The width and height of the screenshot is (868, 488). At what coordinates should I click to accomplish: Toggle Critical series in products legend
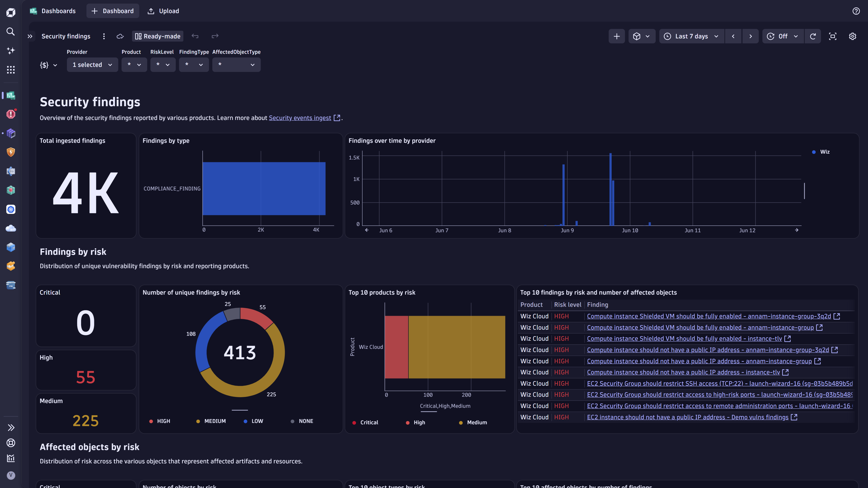(x=365, y=422)
